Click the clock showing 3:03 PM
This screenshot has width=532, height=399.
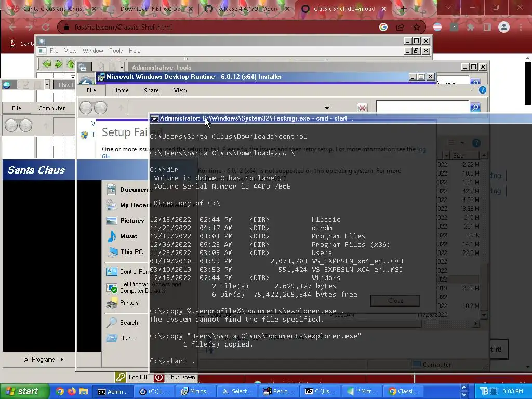[x=512, y=392]
